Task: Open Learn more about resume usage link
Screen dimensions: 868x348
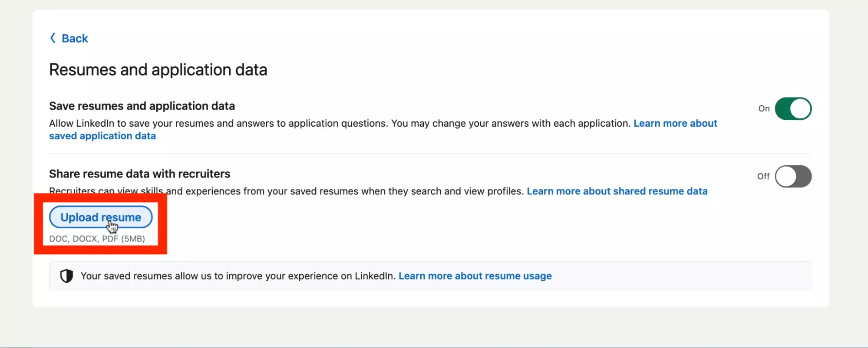Action: tap(475, 276)
